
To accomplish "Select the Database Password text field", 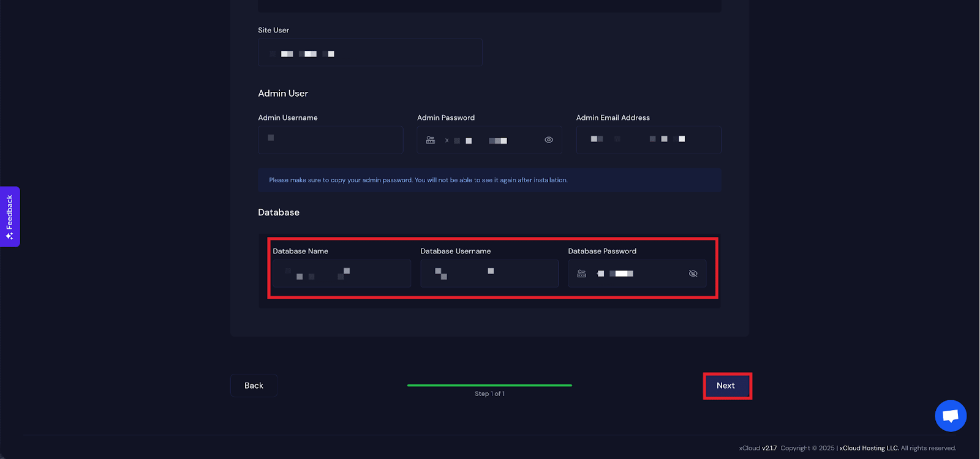I will 637,274.
